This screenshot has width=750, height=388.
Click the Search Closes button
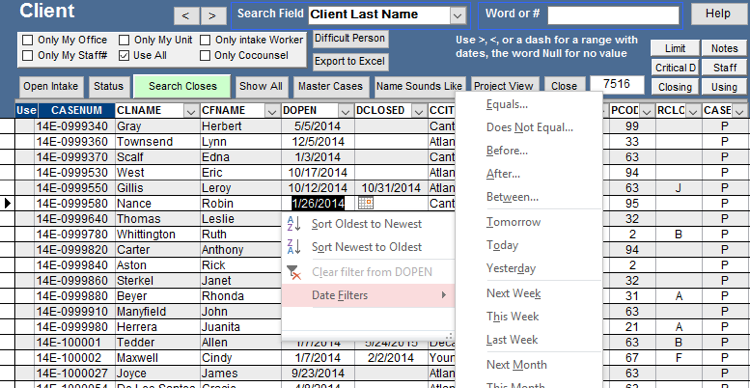click(182, 87)
